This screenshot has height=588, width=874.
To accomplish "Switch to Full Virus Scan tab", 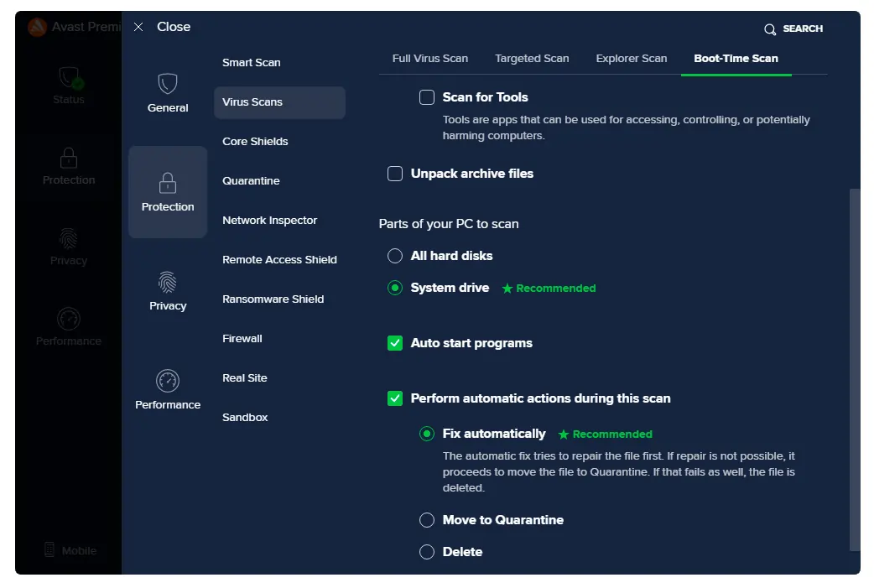I will (x=430, y=59).
